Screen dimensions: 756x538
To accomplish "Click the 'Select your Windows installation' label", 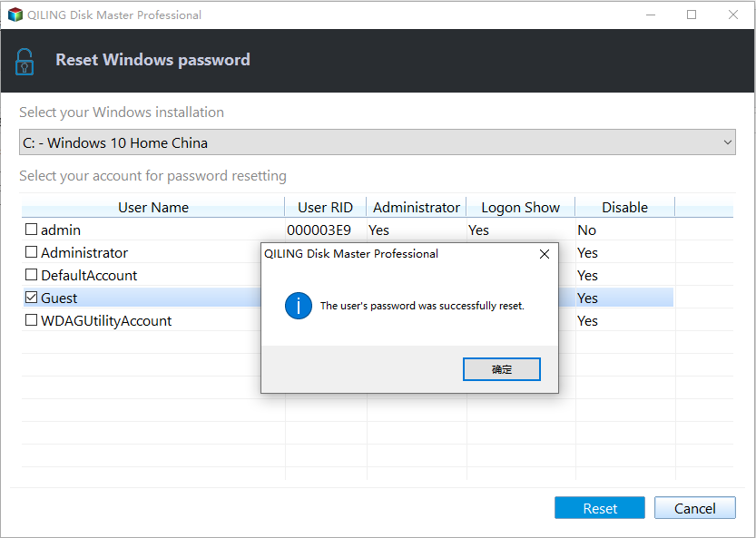I will (122, 112).
